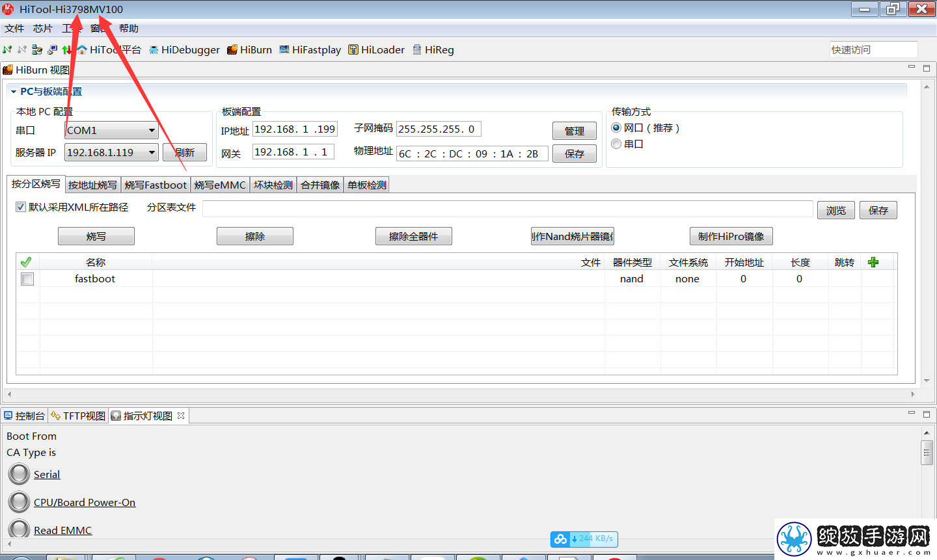This screenshot has width=937, height=560.
Task: Click the vertical scrollbar thumb in bottom panel
Action: (927, 453)
